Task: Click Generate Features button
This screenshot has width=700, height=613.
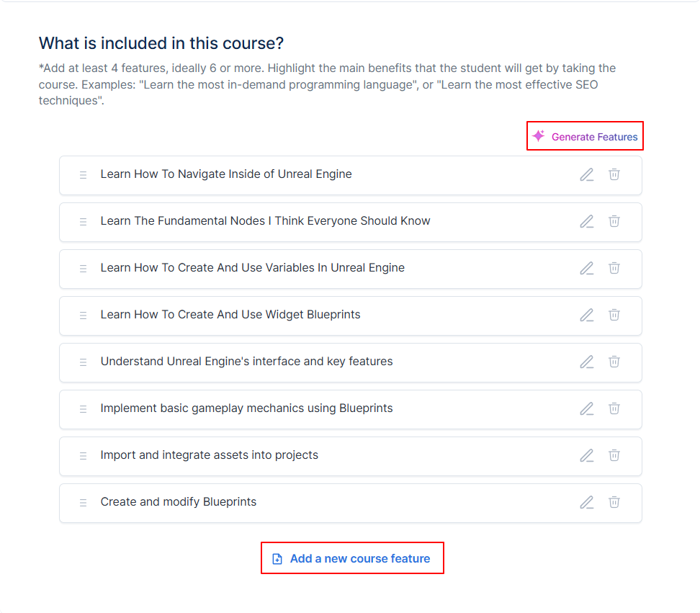Action: click(x=585, y=136)
